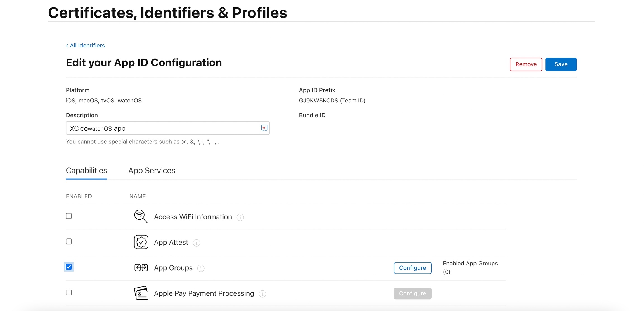Screen dimensions: 644x311
Task: Click the Apple Pay Payment Processing card icon
Action: click(x=141, y=293)
